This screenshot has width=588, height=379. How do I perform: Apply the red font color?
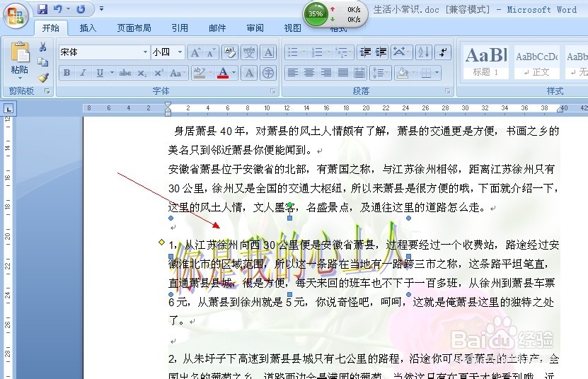pyautogui.click(x=223, y=73)
